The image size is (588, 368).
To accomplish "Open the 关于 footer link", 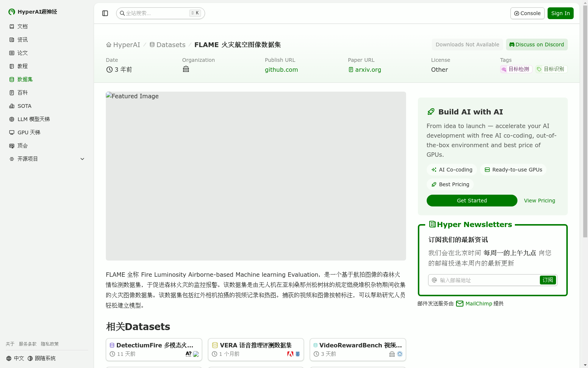I will tap(10, 344).
